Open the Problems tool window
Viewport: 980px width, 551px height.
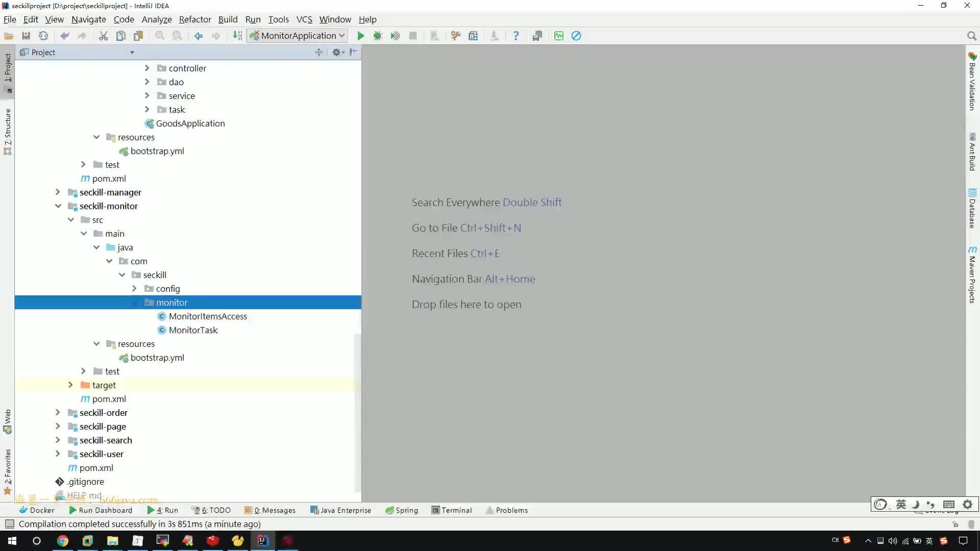(x=507, y=510)
